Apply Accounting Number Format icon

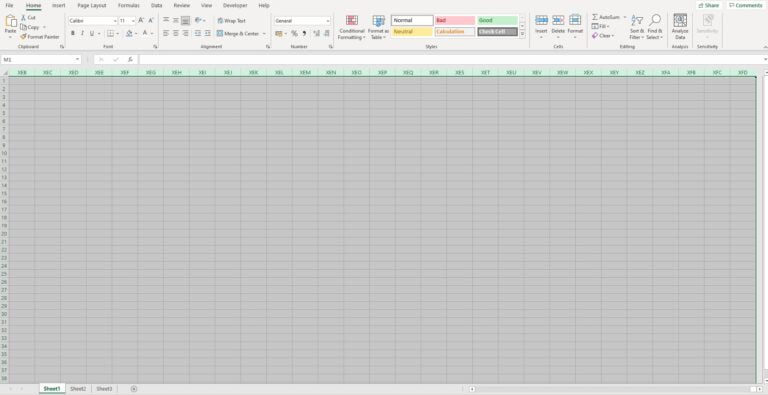pyautogui.click(x=279, y=33)
